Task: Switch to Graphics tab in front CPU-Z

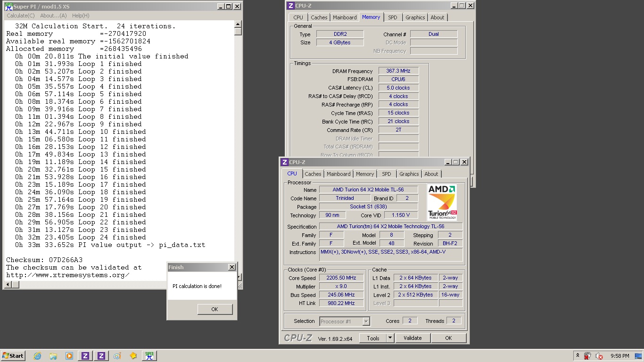Action: click(409, 174)
